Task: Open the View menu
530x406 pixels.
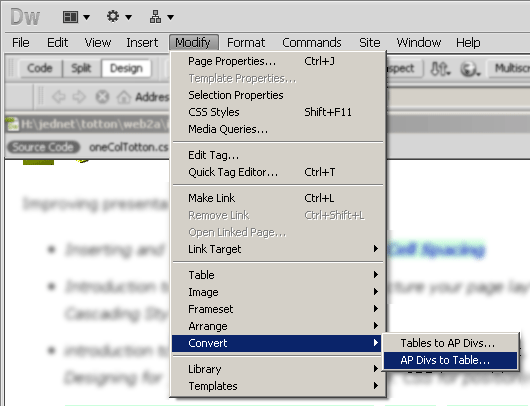Action: pyautogui.click(x=98, y=43)
